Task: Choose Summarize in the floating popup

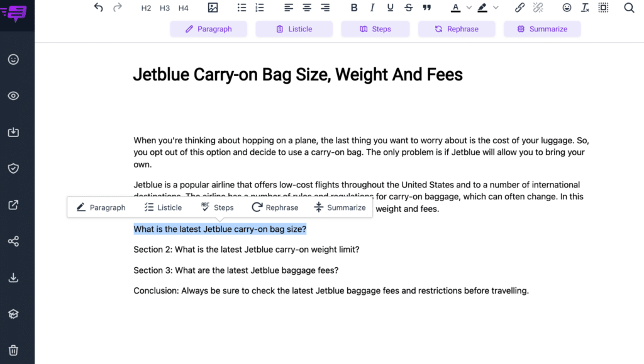Action: pyautogui.click(x=340, y=207)
